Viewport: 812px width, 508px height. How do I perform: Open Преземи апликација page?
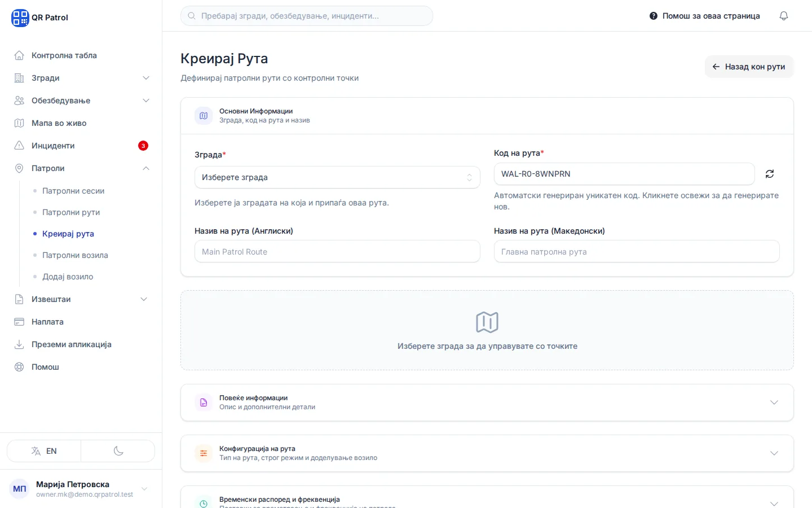(81, 344)
